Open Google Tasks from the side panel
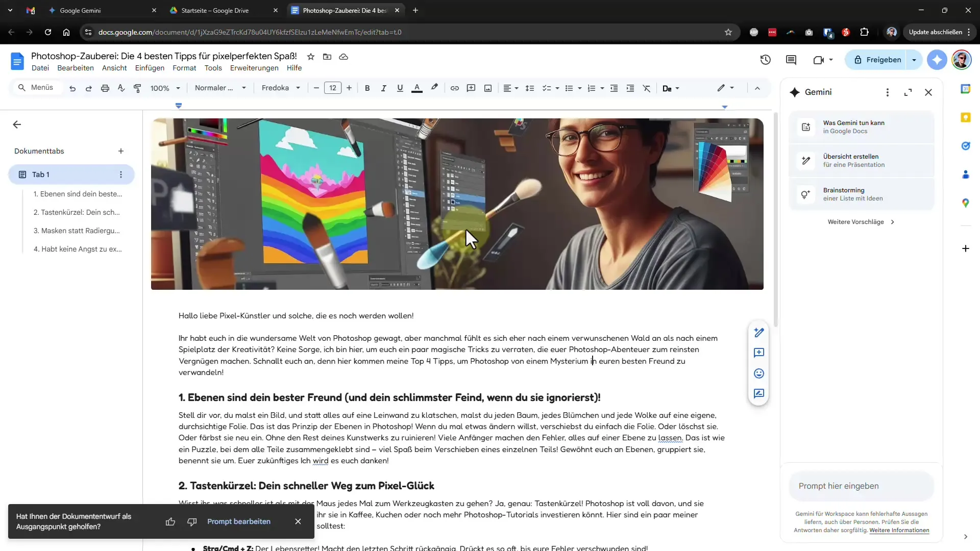980x551 pixels. (965, 146)
